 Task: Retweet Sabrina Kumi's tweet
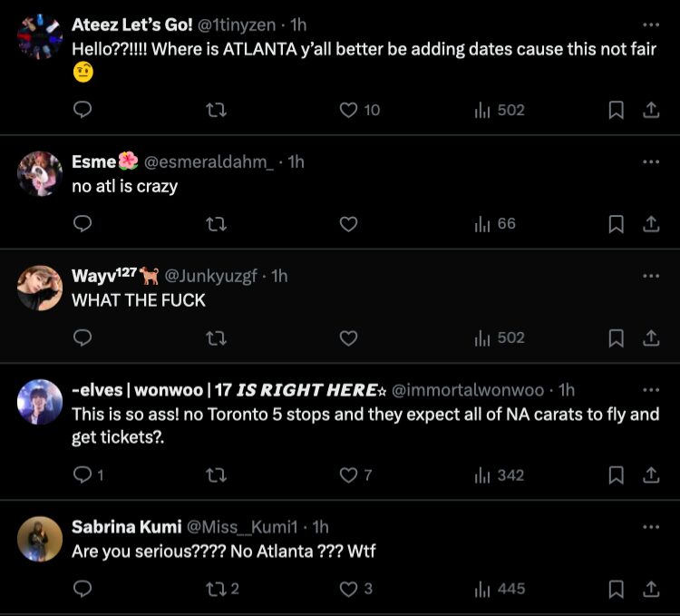216,589
